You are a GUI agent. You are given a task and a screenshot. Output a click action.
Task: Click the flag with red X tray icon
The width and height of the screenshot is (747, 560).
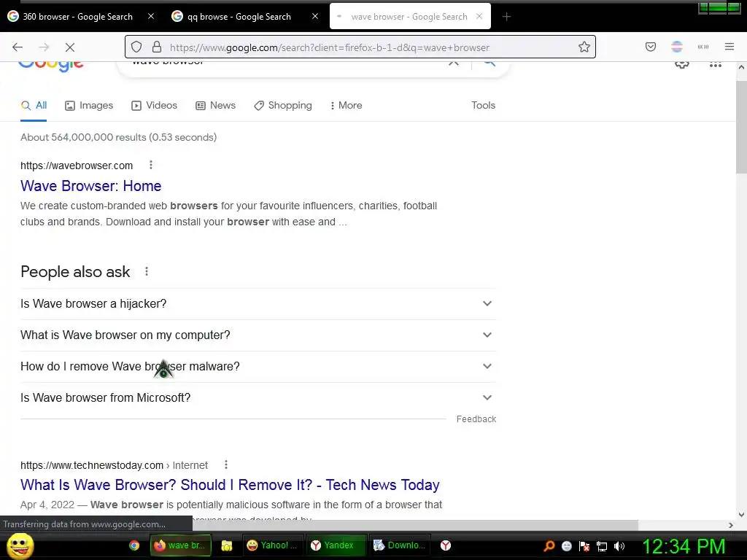[584, 546]
